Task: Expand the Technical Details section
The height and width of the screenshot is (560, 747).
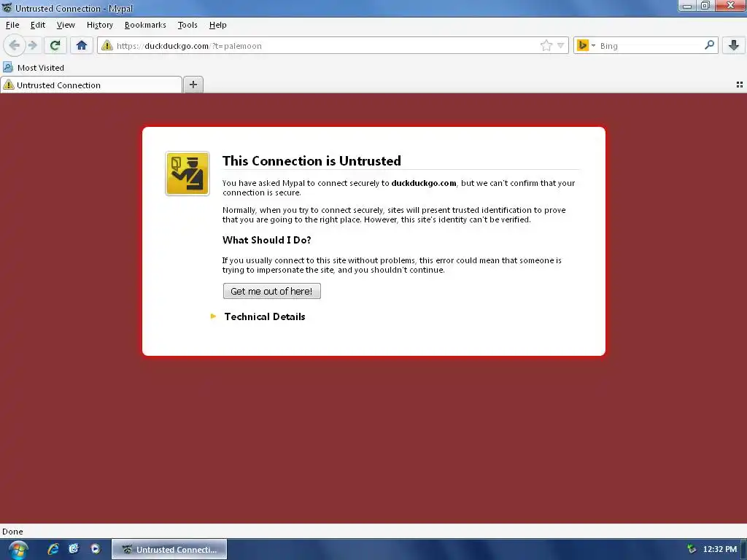Action: coord(258,316)
